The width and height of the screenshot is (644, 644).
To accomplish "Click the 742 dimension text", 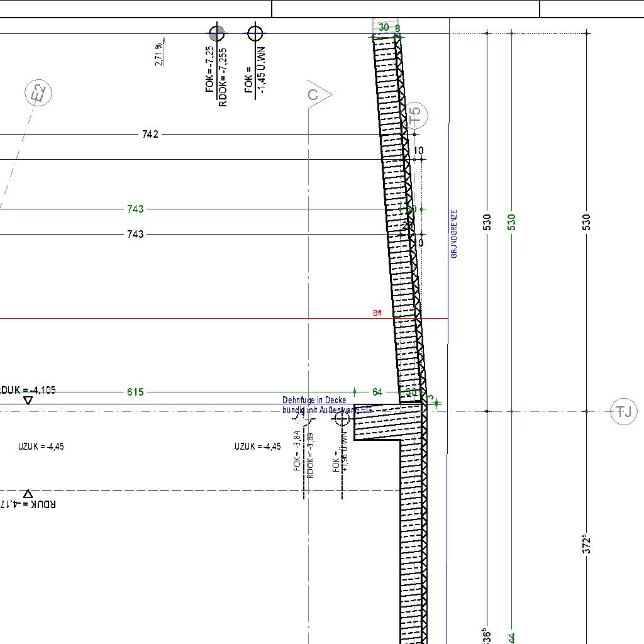I will click(150, 134).
